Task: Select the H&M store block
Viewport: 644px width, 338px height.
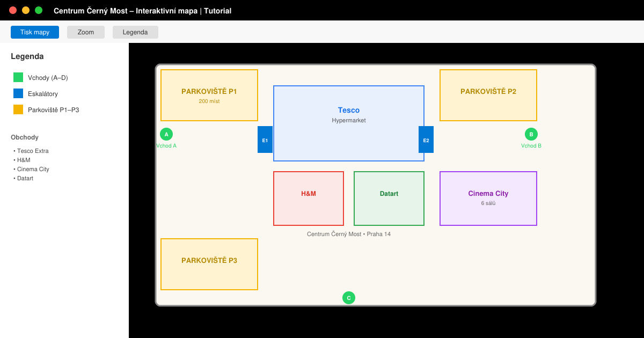Action: click(x=309, y=199)
